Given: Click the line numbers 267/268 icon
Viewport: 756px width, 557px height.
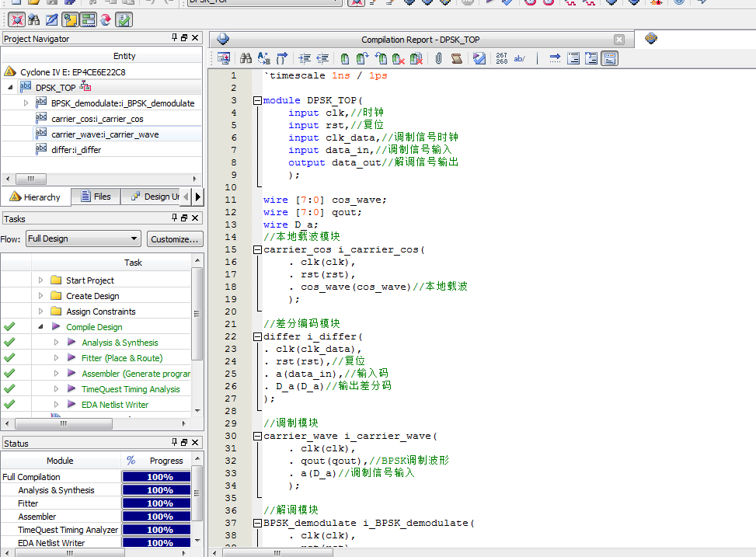Looking at the screenshot, I should (501, 58).
